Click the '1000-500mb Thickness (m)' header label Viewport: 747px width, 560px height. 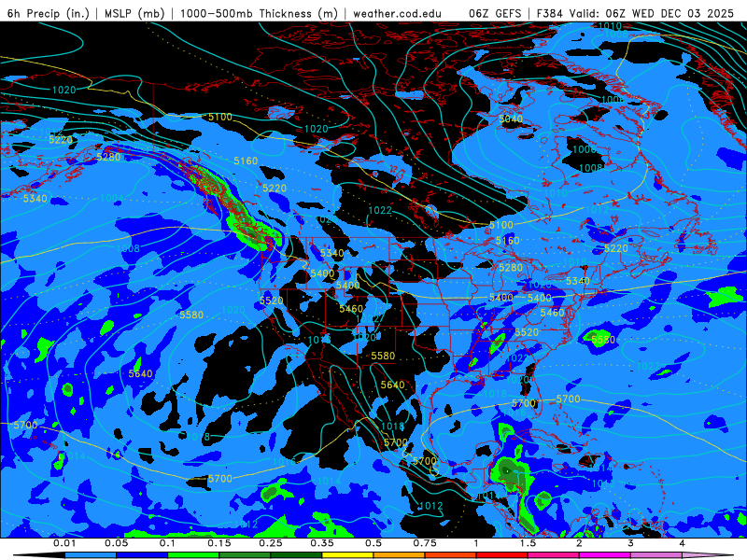259,13
